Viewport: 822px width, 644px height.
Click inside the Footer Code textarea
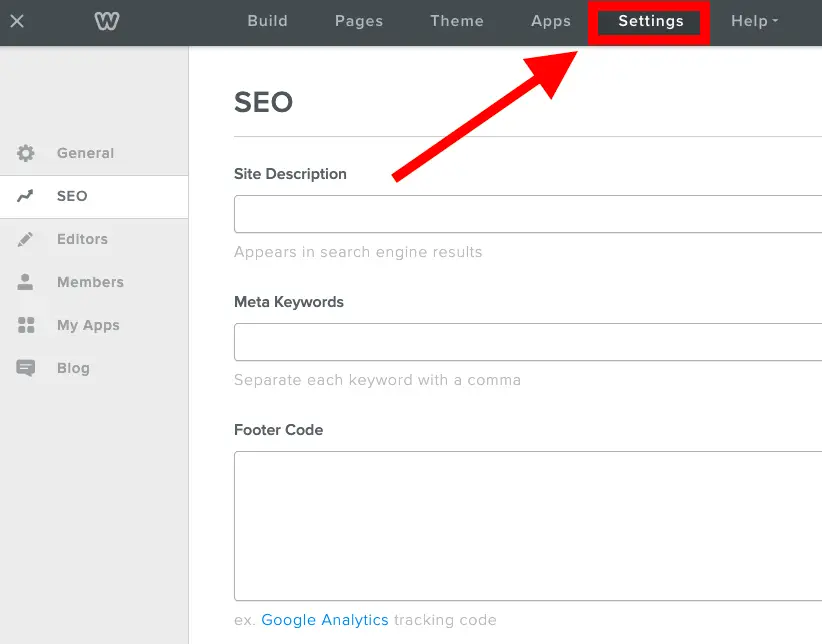pos(528,525)
